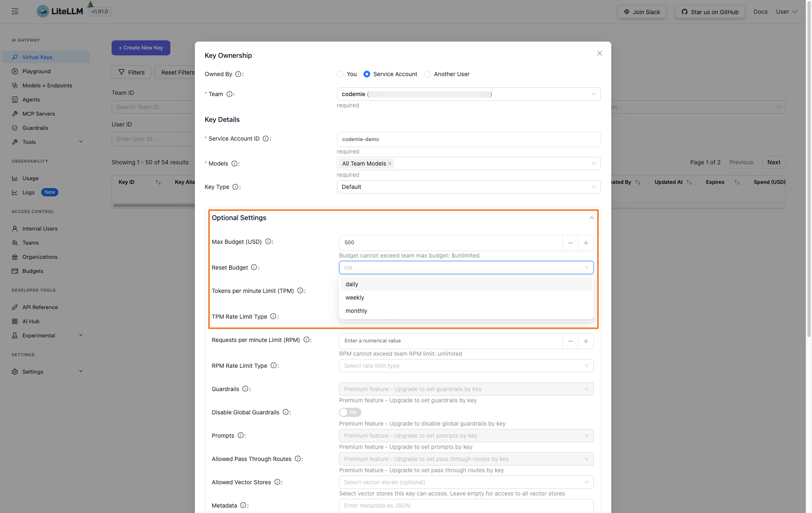Click the Join Slack button
The image size is (812, 513).
(x=642, y=12)
